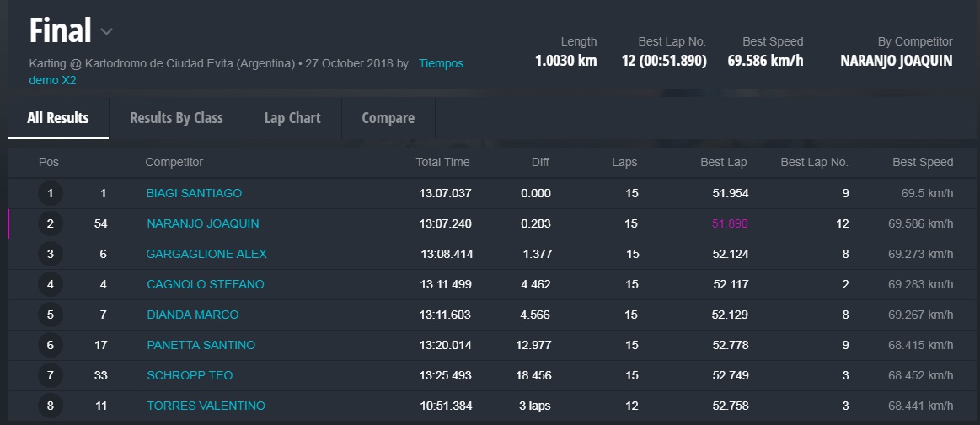Open competitor BIAGI SANTIAGO
The height and width of the screenshot is (425, 980).
[x=194, y=193]
